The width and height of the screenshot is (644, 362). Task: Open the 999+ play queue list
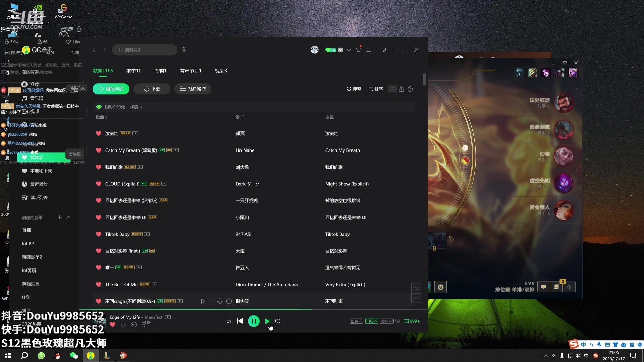pos(412,321)
